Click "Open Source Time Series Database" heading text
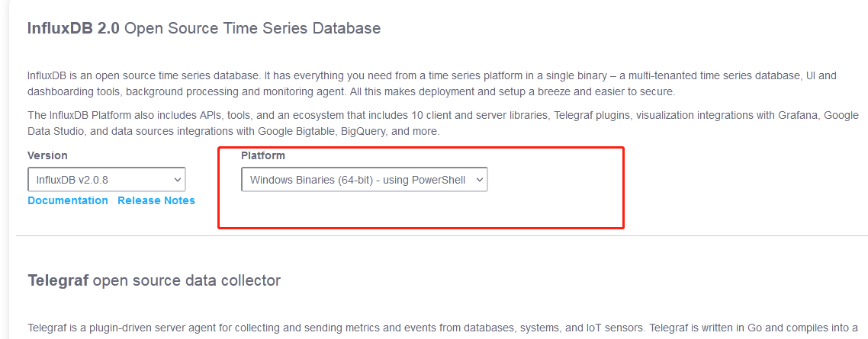Viewport: 868px width, 339px height. pyautogui.click(x=252, y=29)
